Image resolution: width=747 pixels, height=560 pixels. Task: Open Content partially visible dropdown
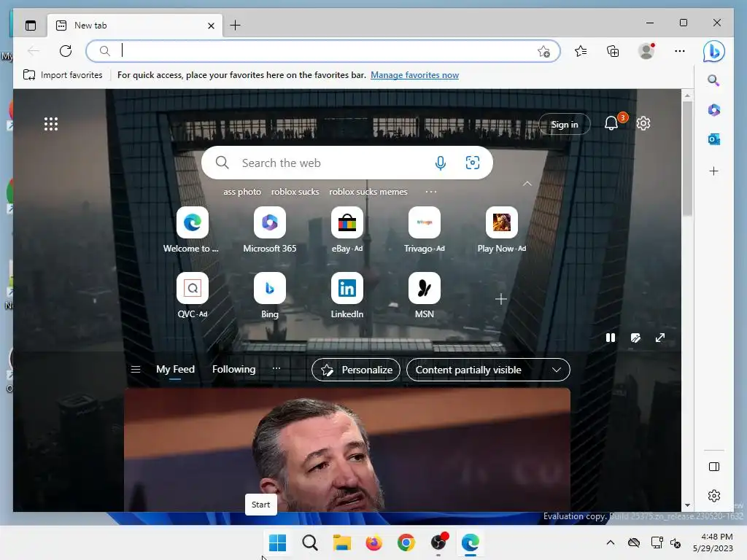[x=488, y=370]
